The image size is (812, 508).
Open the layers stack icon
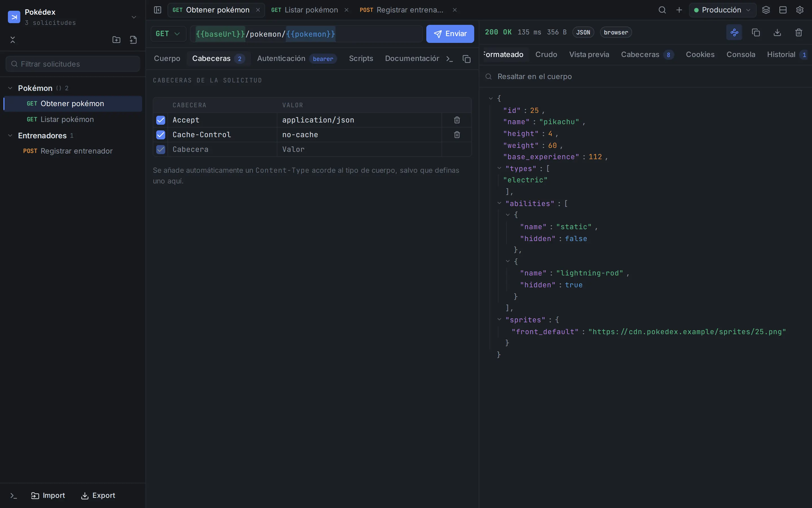click(x=766, y=10)
